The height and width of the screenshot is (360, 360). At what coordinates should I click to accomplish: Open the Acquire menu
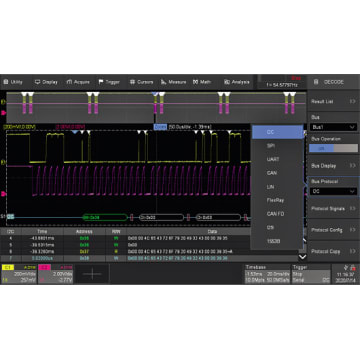coord(78,82)
